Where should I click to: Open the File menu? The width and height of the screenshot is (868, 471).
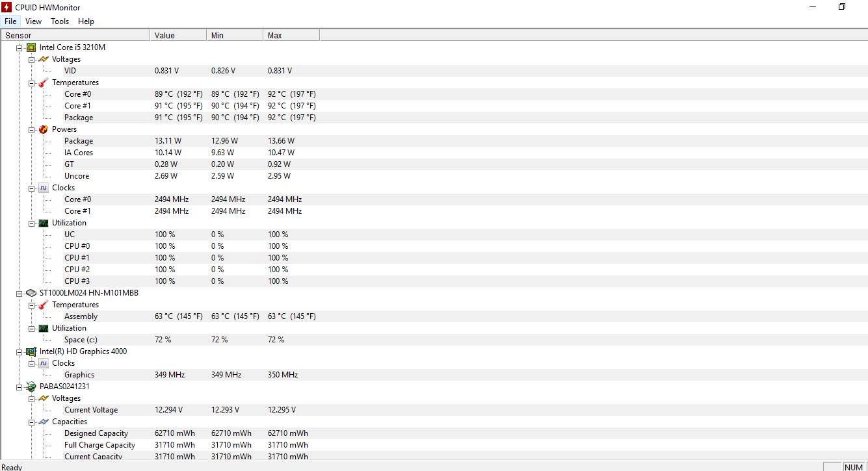click(10, 21)
